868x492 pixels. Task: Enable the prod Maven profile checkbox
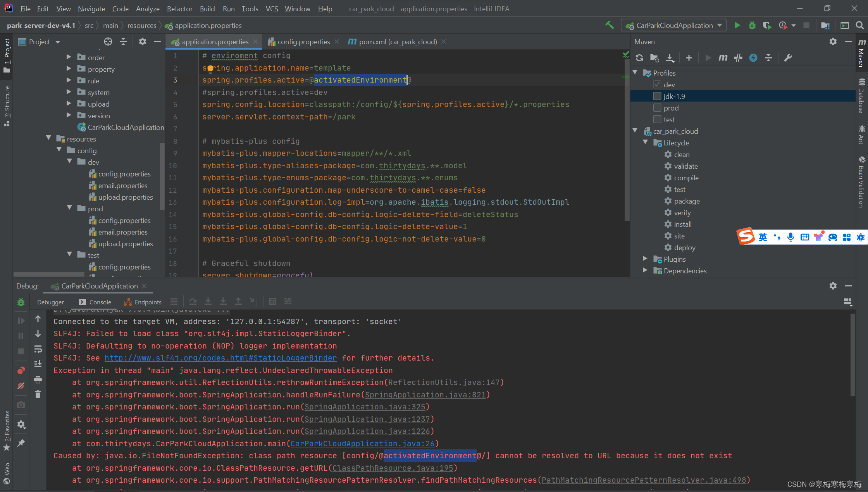coord(657,108)
